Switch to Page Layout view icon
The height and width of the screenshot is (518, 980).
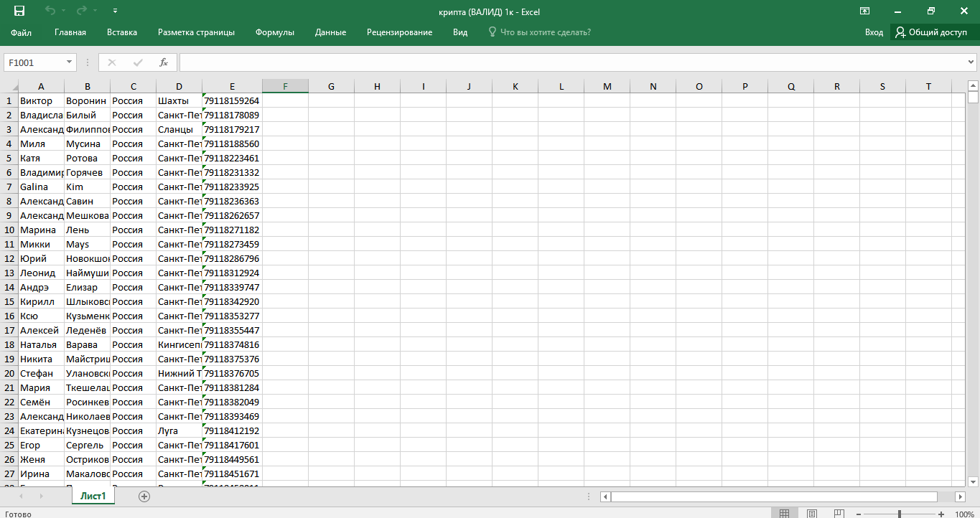pos(811,514)
